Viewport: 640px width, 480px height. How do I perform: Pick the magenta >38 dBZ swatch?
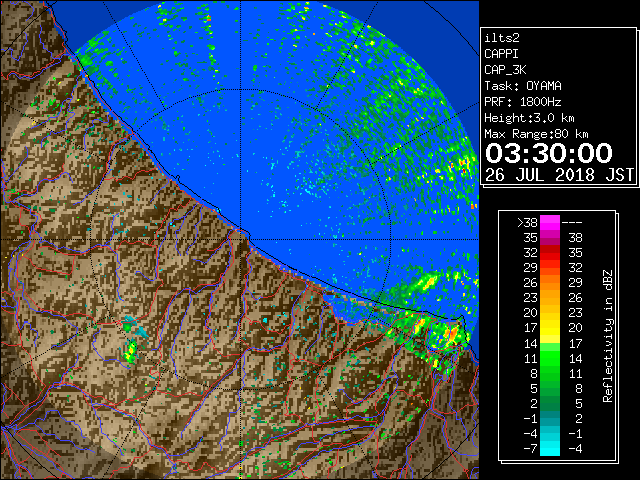[x=550, y=223]
